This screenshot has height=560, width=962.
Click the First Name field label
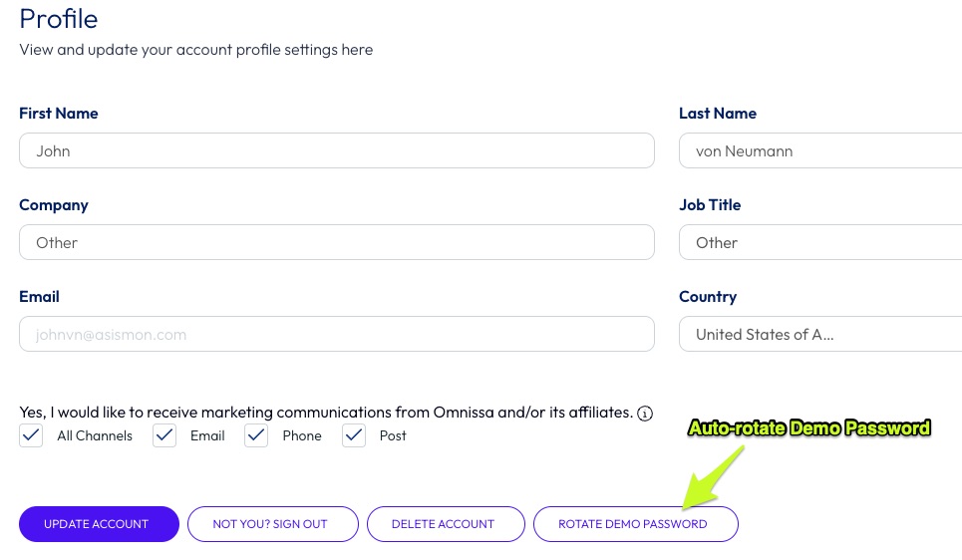[x=59, y=114]
